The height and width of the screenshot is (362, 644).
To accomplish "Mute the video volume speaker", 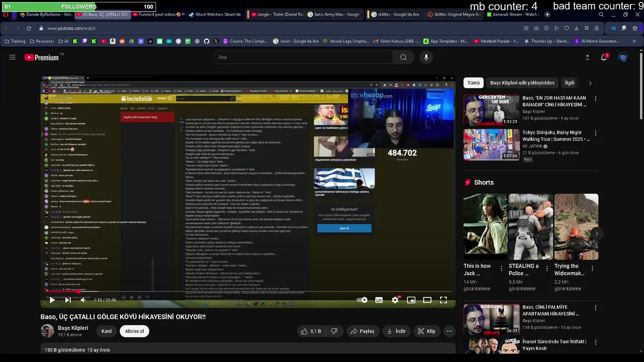I will pyautogui.click(x=84, y=300).
